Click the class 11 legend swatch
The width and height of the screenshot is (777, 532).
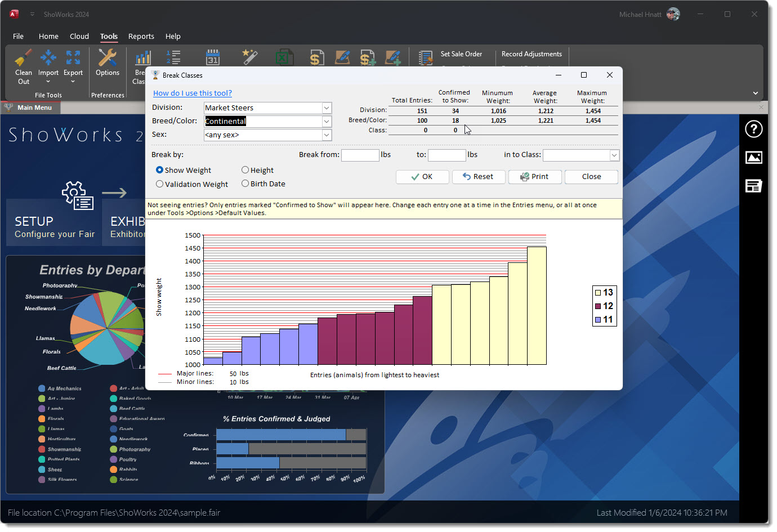tap(599, 320)
